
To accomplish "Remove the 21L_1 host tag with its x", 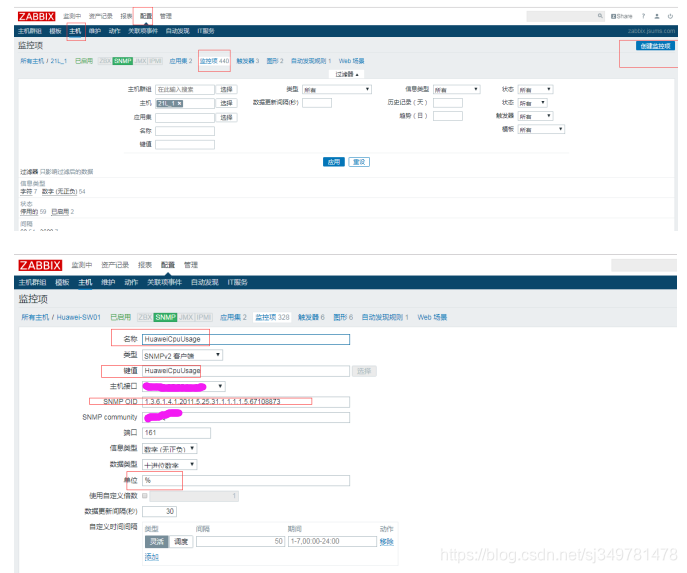I will tap(180, 103).
